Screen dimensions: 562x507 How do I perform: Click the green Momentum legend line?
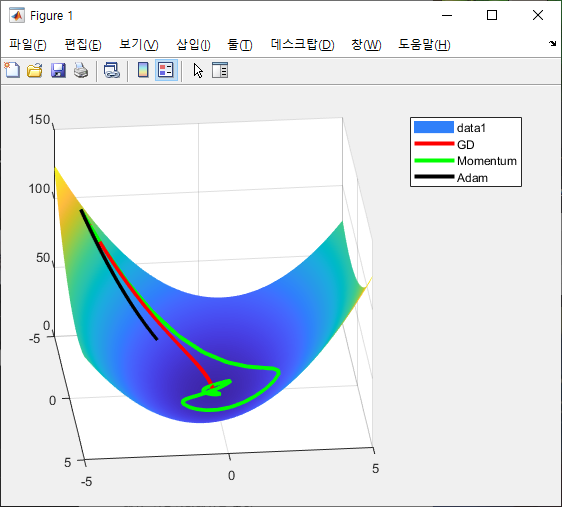point(434,161)
